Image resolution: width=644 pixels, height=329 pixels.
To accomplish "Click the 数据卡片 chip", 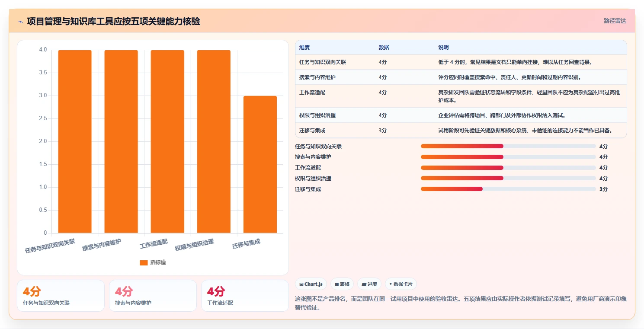I will click(401, 284).
